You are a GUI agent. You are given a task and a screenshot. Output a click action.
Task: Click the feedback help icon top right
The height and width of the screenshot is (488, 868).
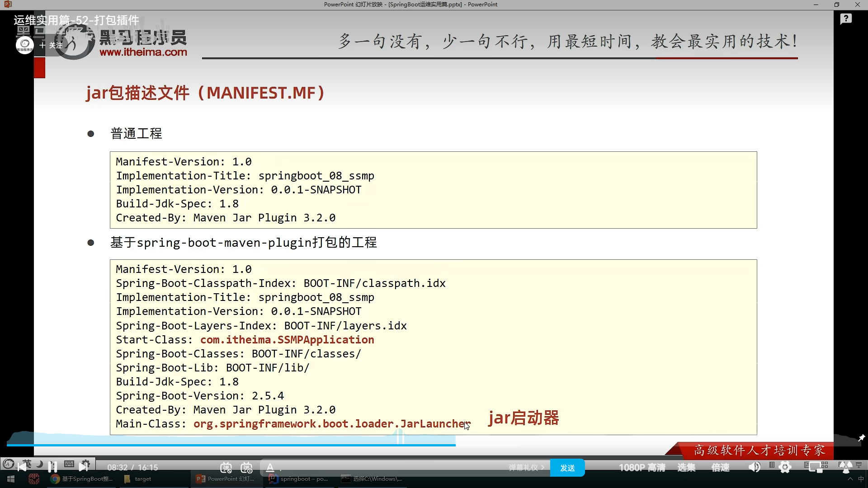(846, 19)
